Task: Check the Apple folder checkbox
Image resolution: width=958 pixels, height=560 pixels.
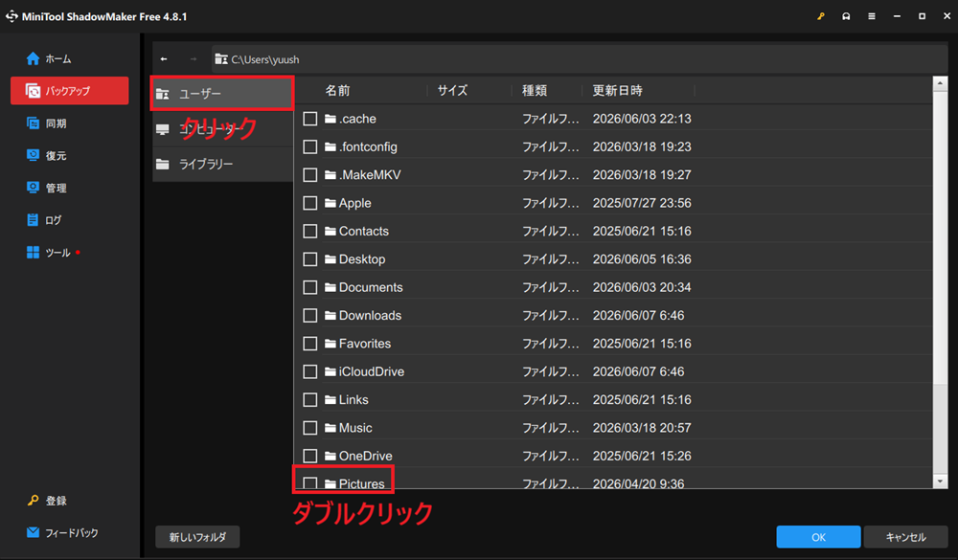Action: pos(310,203)
